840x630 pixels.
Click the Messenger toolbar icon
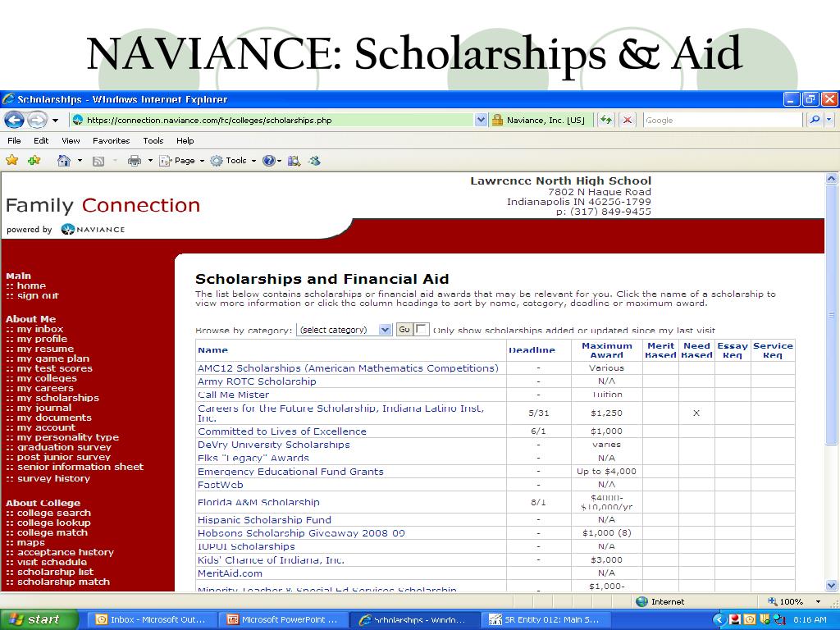click(x=314, y=160)
